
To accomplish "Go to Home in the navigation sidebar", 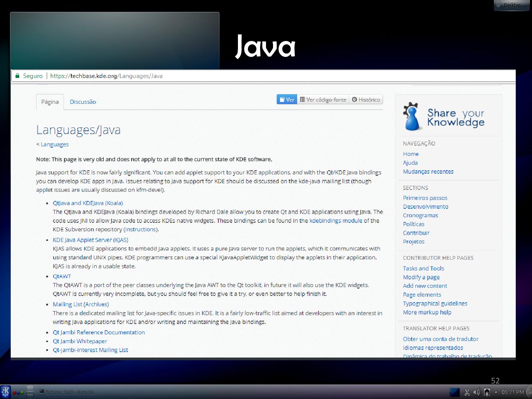I will (411, 154).
